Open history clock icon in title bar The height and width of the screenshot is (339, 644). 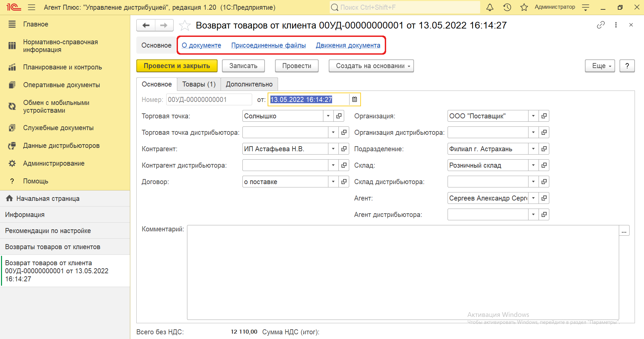tap(507, 7)
